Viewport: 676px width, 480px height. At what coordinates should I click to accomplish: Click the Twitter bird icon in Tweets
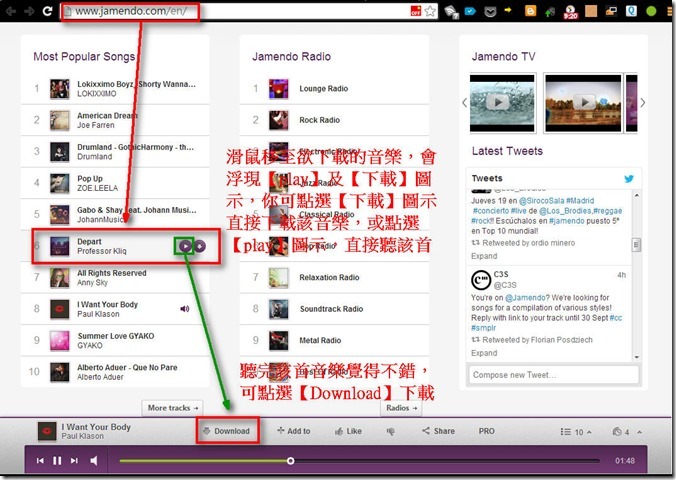[629, 179]
